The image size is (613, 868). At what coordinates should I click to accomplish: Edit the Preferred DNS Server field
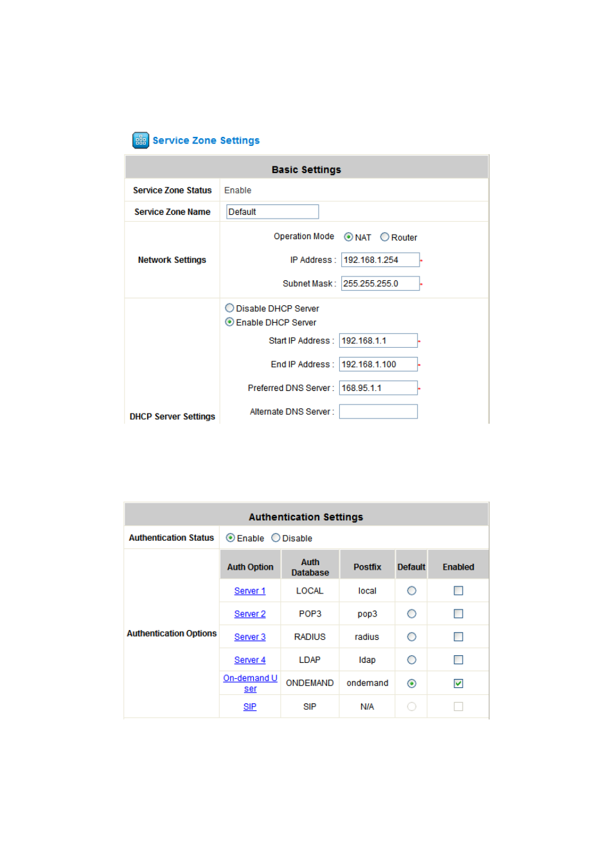(x=378, y=388)
